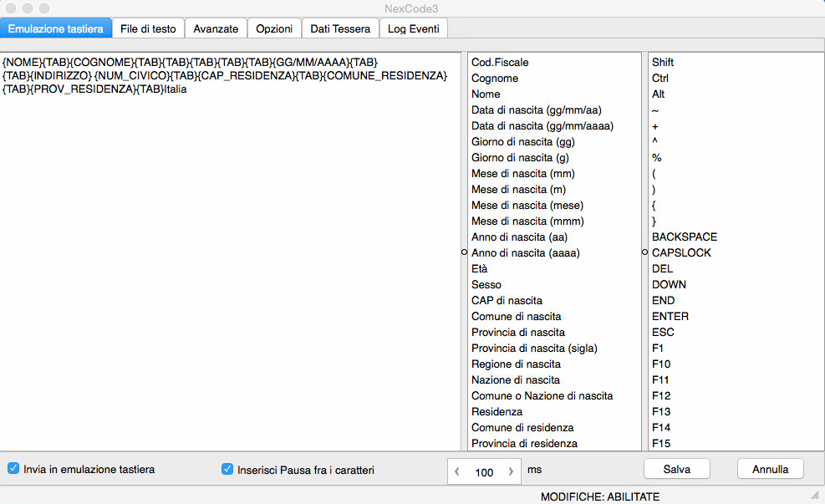Select ENTER in the special keys list
This screenshot has height=504, width=825.
670,317
